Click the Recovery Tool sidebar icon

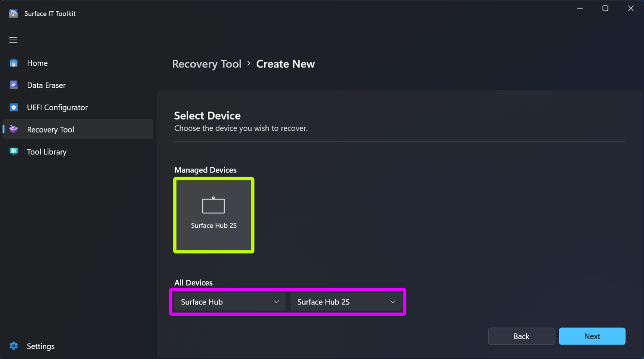click(x=13, y=129)
